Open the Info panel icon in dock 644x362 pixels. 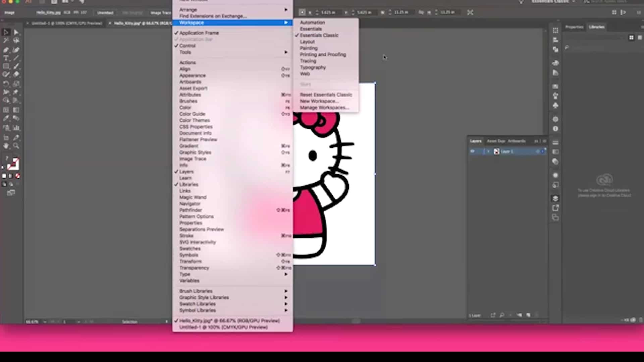click(555, 129)
